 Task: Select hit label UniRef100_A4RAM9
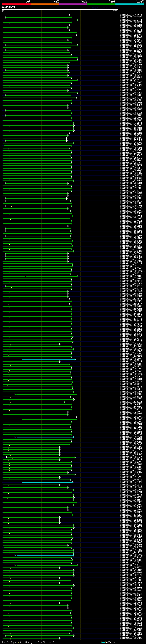pyautogui.click(x=131, y=472)
